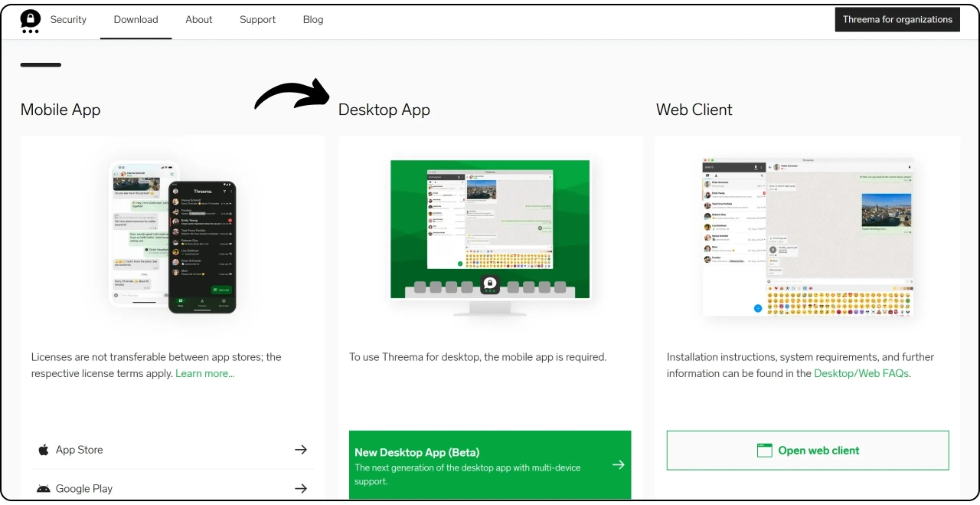Click Open web client button

[x=808, y=451]
